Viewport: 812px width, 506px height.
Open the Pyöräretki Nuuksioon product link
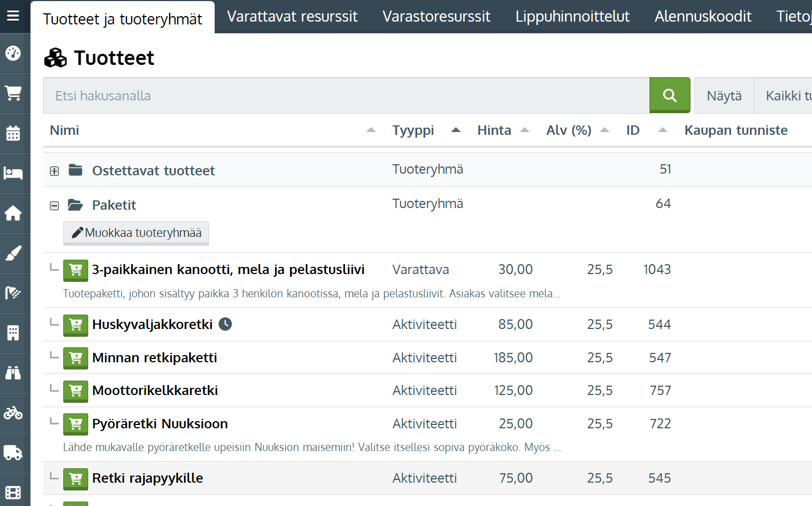click(160, 424)
